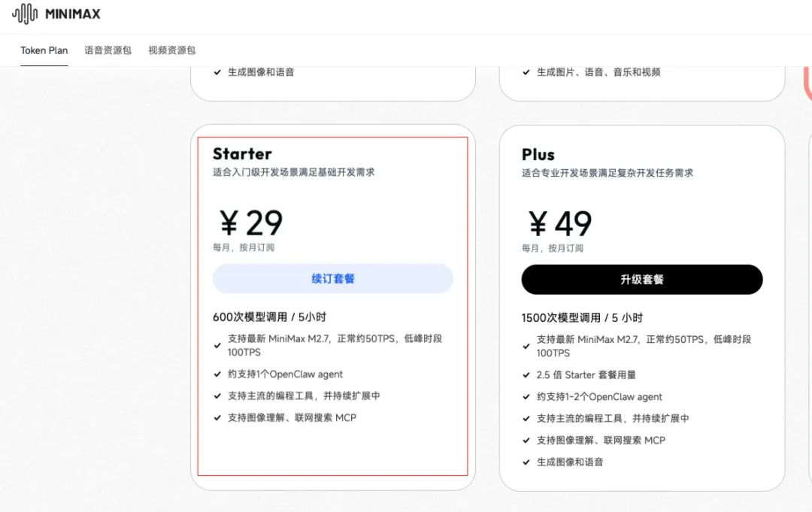Viewport: 812px width, 512px height.
Task: Switch to the 视频资源包 tab
Action: coord(171,50)
